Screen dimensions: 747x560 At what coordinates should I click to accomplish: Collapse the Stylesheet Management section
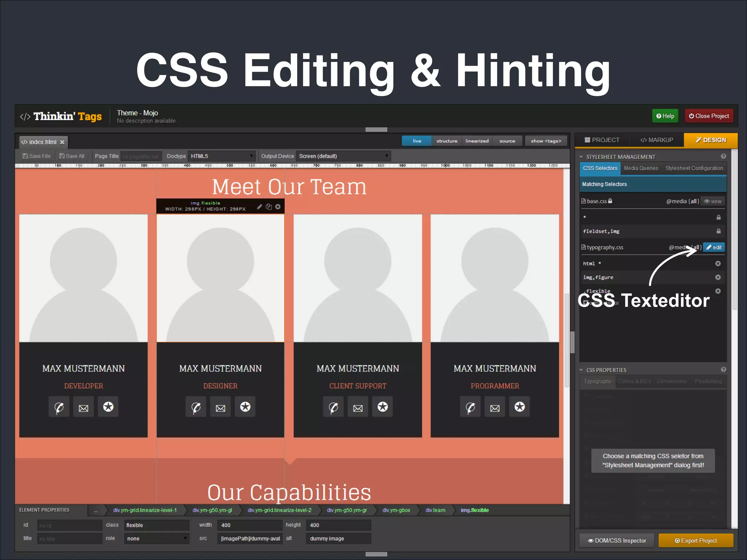(581, 157)
